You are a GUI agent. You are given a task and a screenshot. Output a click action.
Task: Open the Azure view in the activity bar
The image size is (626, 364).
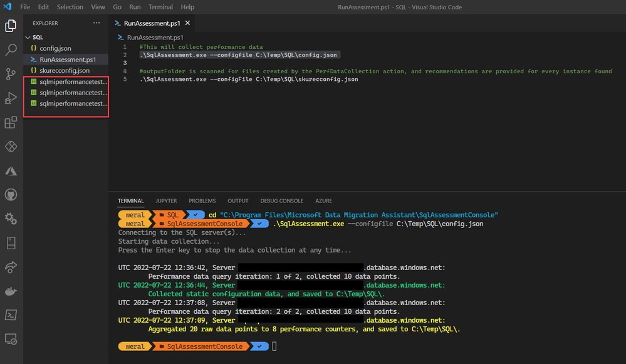(11, 171)
